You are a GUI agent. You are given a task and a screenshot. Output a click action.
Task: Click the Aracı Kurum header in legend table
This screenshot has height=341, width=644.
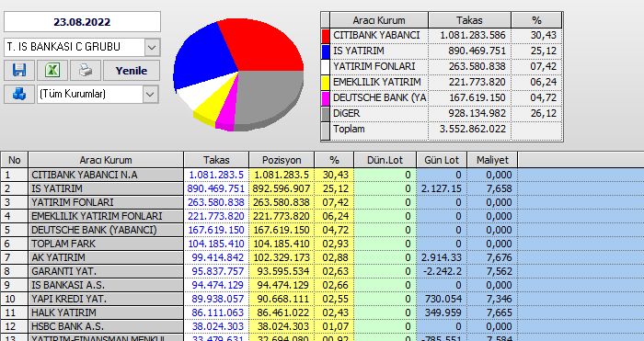pos(379,20)
